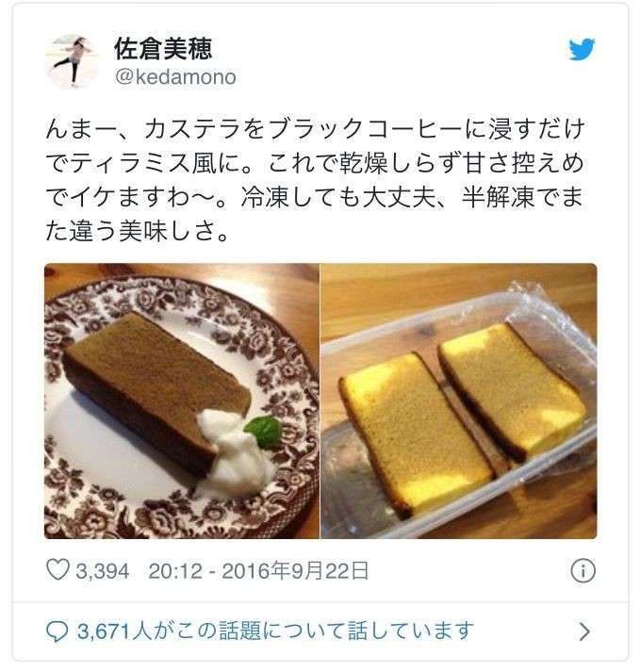Click the speech bubble reply icon
640x672 pixels.
click(x=57, y=631)
